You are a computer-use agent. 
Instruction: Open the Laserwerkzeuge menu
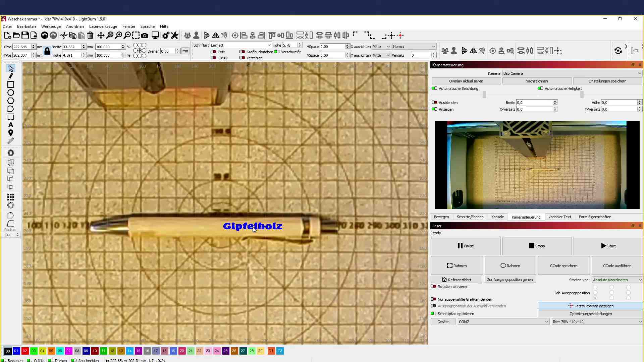pyautogui.click(x=103, y=26)
